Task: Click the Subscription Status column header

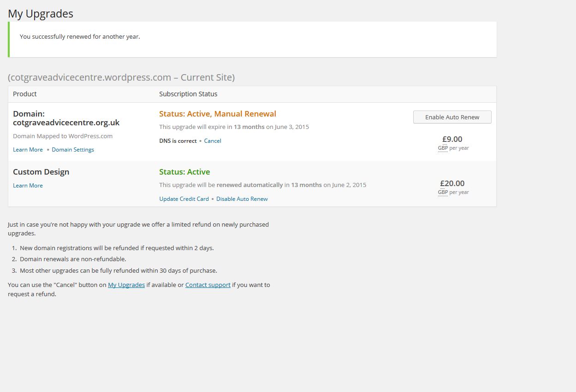Action: [188, 94]
